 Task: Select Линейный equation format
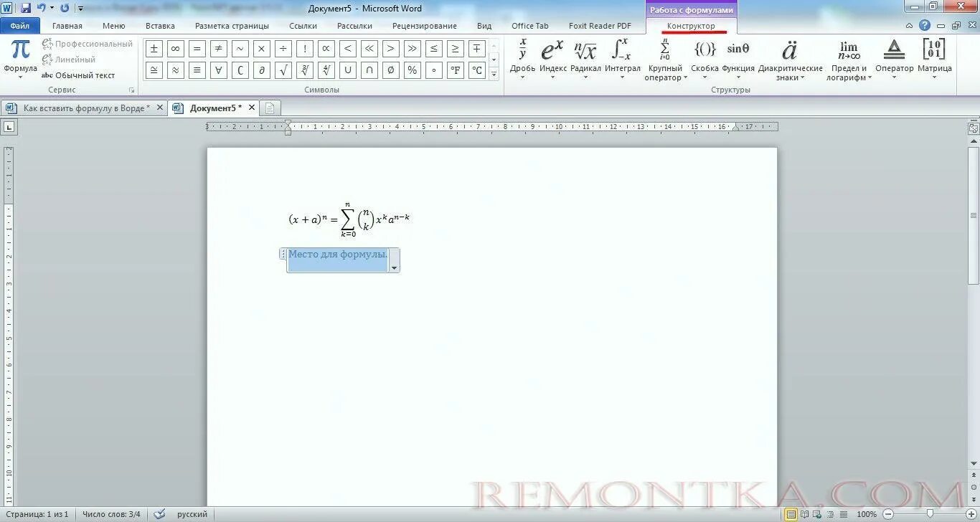pyautogui.click(x=69, y=60)
